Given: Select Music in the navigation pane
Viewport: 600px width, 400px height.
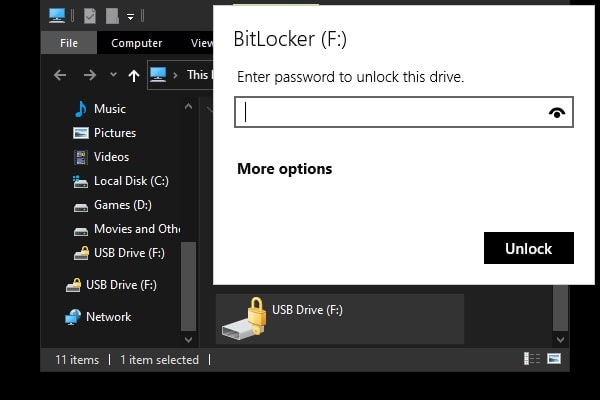Looking at the screenshot, I should 109,108.
